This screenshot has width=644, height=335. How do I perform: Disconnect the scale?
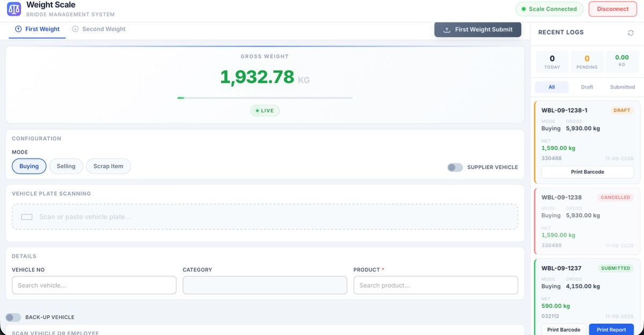612,9
